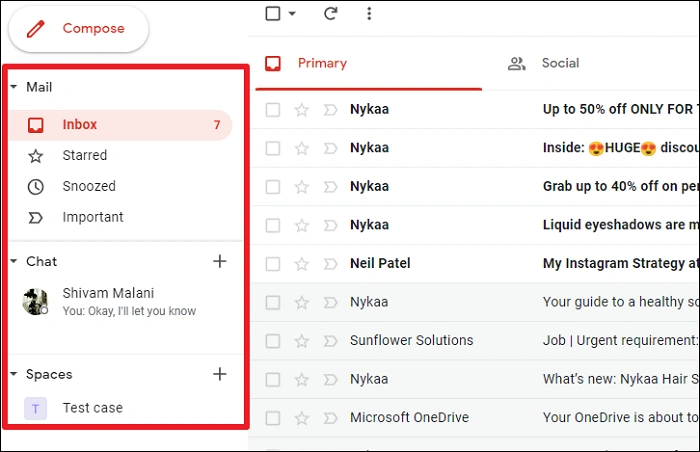Select the 'Inside: HUGE' Nykaa email checkbox
Viewport: 700px width, 452px height.
273,148
